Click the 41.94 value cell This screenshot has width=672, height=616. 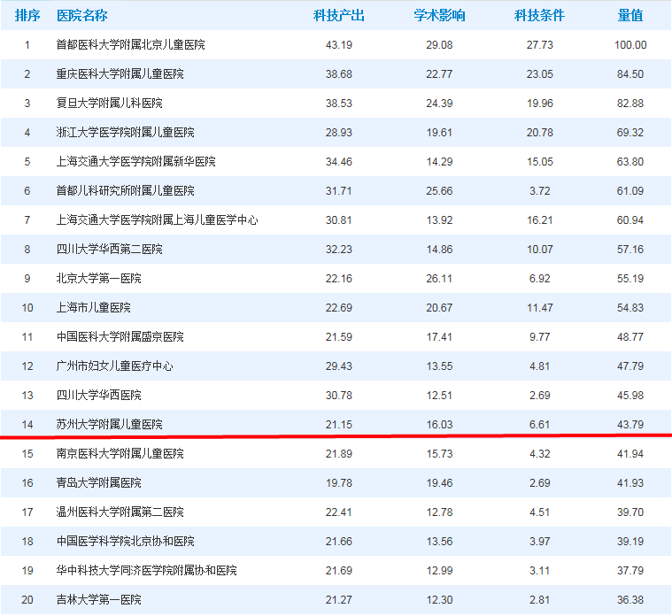(630, 454)
